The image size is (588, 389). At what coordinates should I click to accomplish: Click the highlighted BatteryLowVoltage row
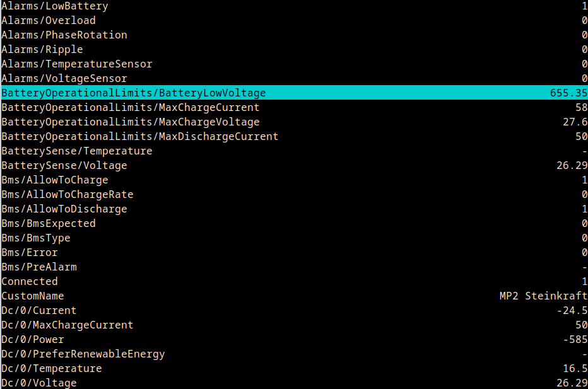134,93
